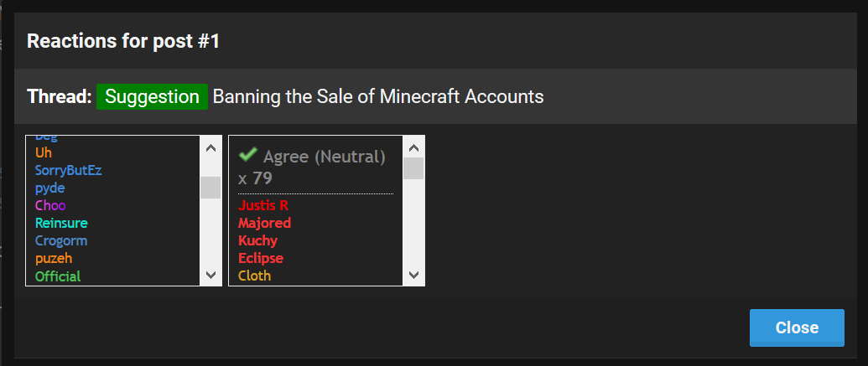Click the Close button
868x366 pixels.
pyautogui.click(x=797, y=327)
